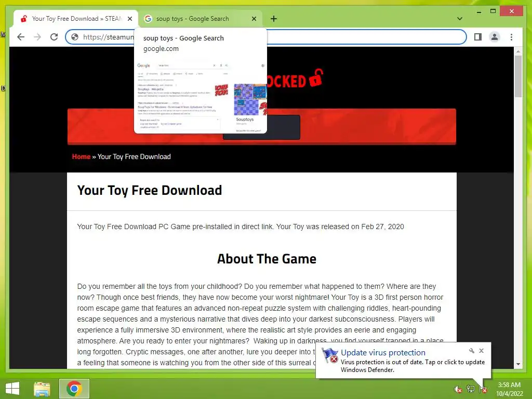532x399 pixels.
Task: Close the Your Toy Free Download tab
Action: (x=130, y=19)
